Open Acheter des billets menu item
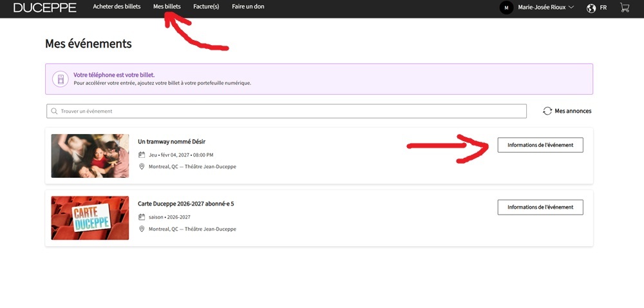The image size is (644, 308). [x=117, y=6]
